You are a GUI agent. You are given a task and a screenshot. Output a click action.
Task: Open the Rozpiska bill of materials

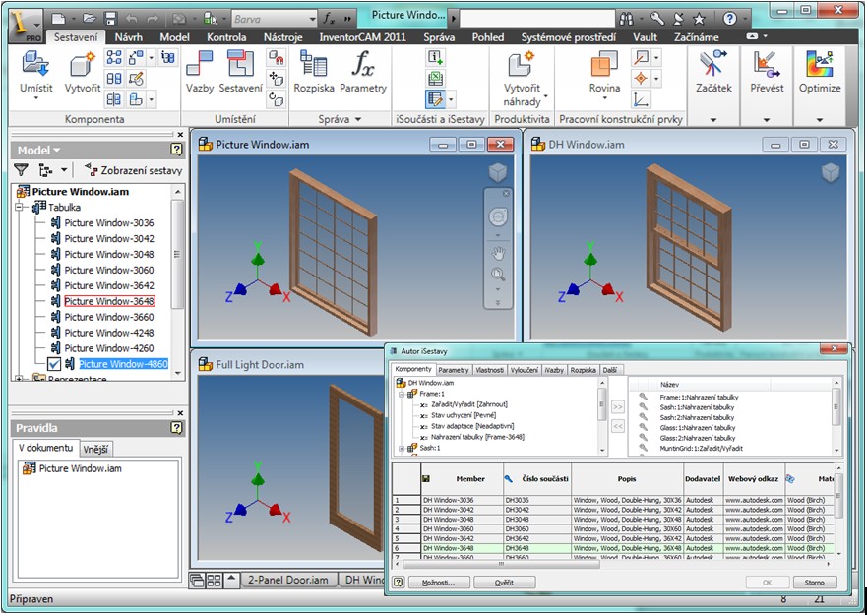(x=314, y=71)
